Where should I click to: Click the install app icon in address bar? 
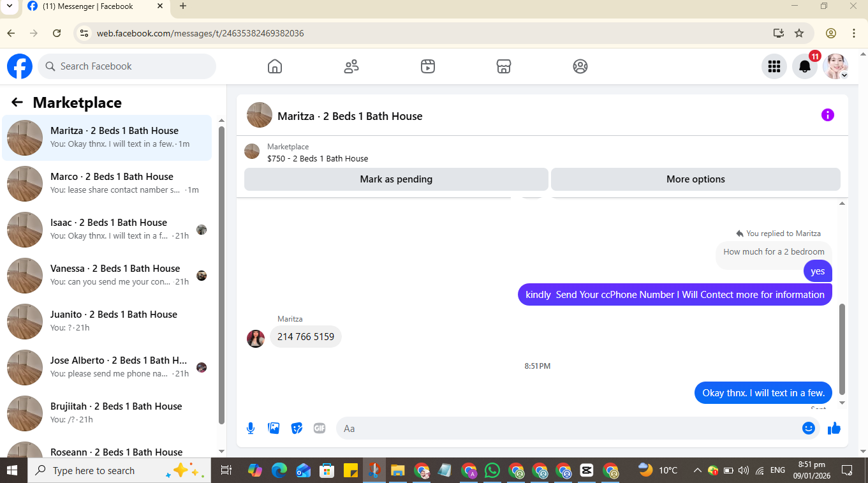tap(778, 33)
